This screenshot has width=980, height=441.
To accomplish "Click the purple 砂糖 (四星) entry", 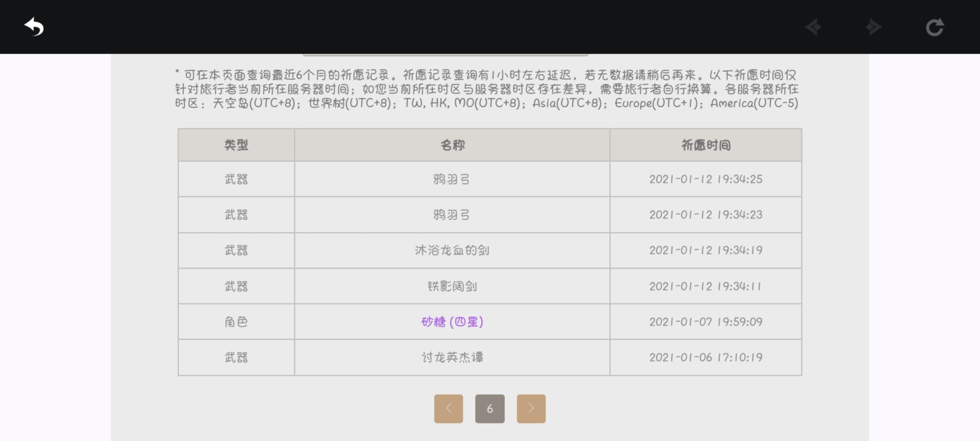I will (x=452, y=322).
